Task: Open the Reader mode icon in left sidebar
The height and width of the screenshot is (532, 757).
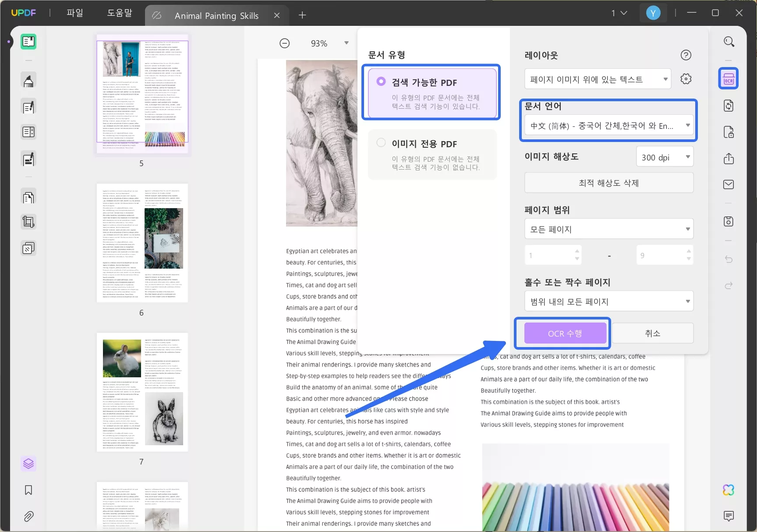Action: tap(28, 42)
